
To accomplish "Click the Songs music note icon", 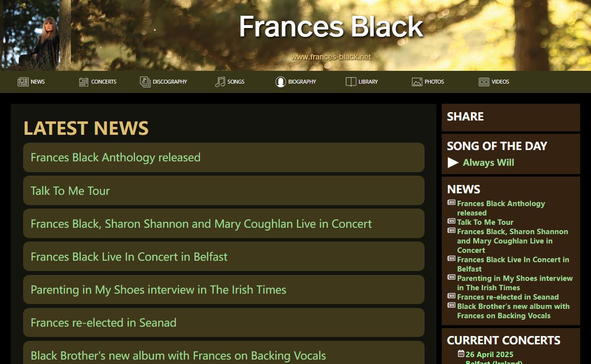I will pyautogui.click(x=220, y=82).
